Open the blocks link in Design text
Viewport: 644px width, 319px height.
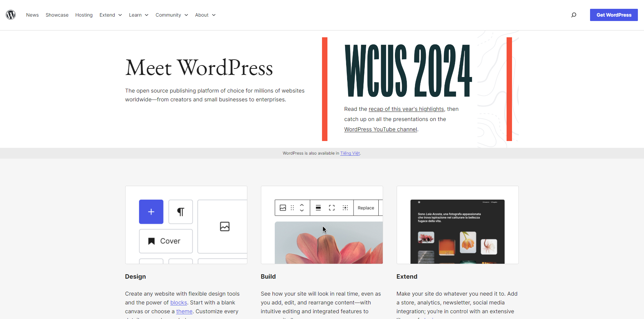178,302
